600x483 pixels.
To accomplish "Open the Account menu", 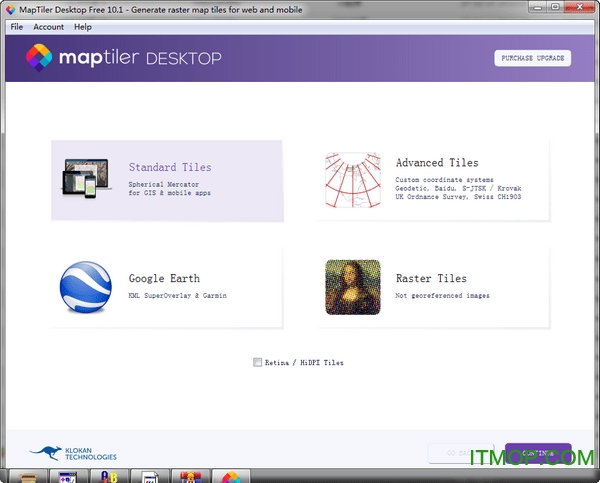I will (x=48, y=27).
